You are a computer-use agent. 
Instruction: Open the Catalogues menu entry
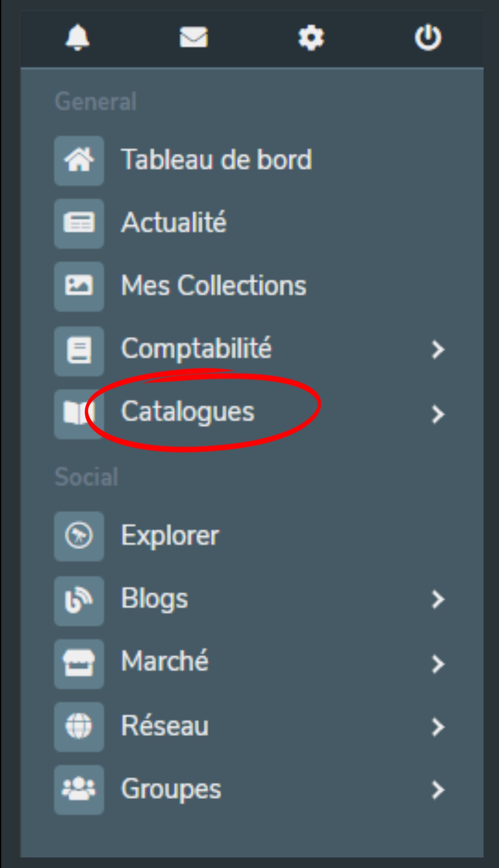click(188, 412)
